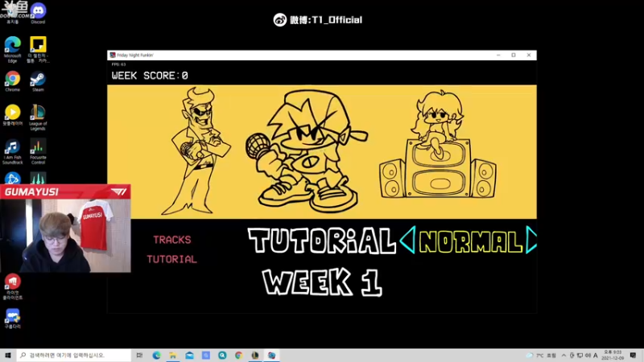The height and width of the screenshot is (362, 644).
Task: Toggle the input language indicator A
Action: tap(596, 356)
